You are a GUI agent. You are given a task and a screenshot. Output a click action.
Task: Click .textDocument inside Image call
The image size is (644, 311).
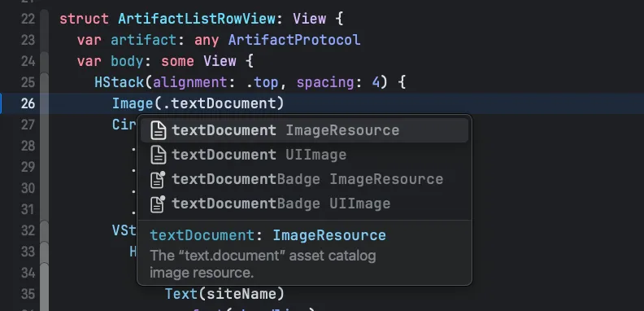tap(220, 103)
